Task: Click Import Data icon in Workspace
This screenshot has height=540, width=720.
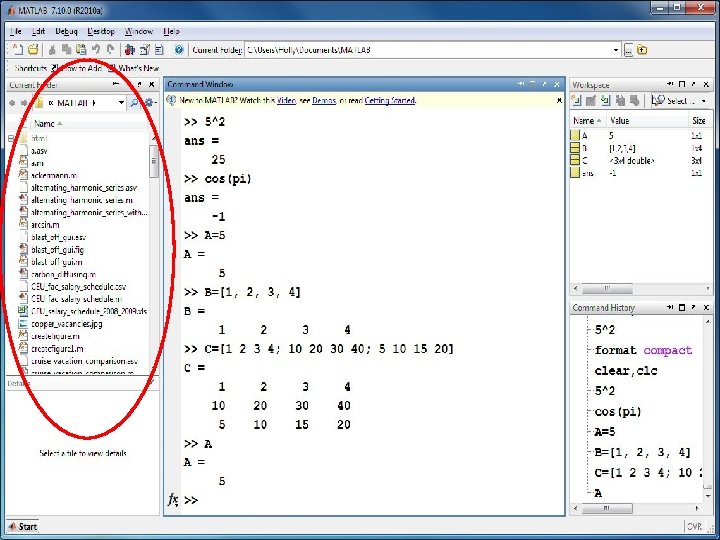Action: click(x=606, y=100)
